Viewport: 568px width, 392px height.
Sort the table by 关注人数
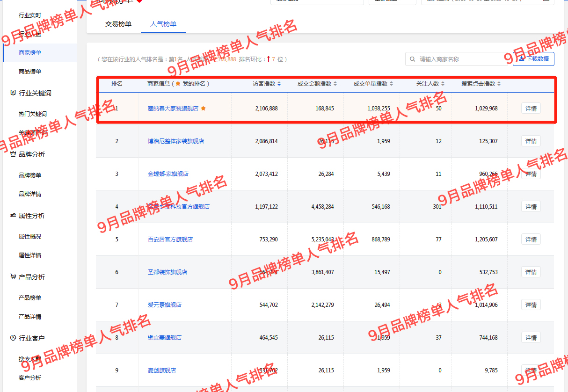pos(443,84)
